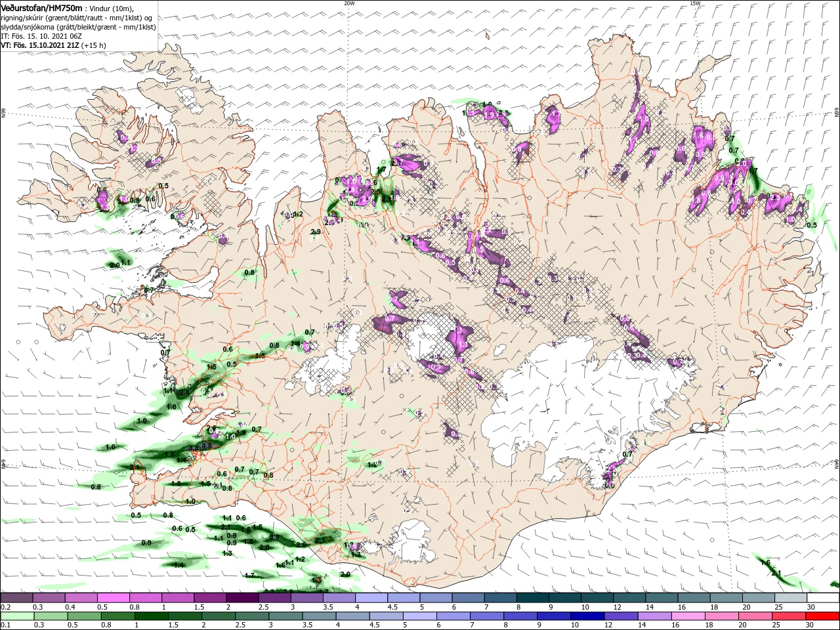Viewport: 840px width, 630px height.
Task: Pick the light grey swatch labeled 25 in upper legend
Action: [791, 598]
